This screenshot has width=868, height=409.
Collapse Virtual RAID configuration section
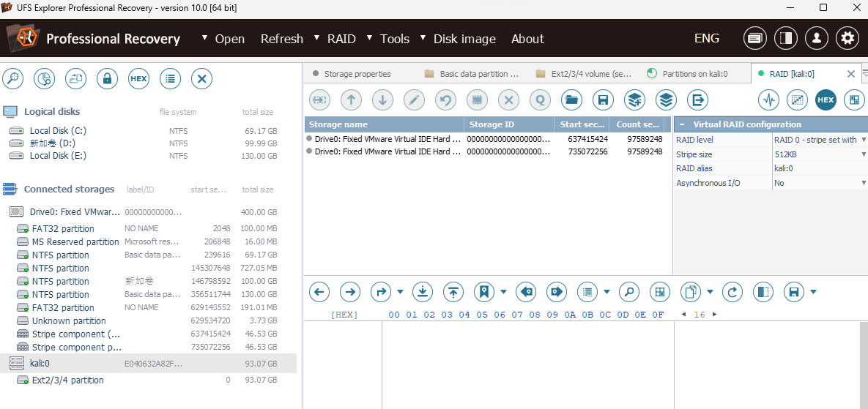(x=682, y=124)
